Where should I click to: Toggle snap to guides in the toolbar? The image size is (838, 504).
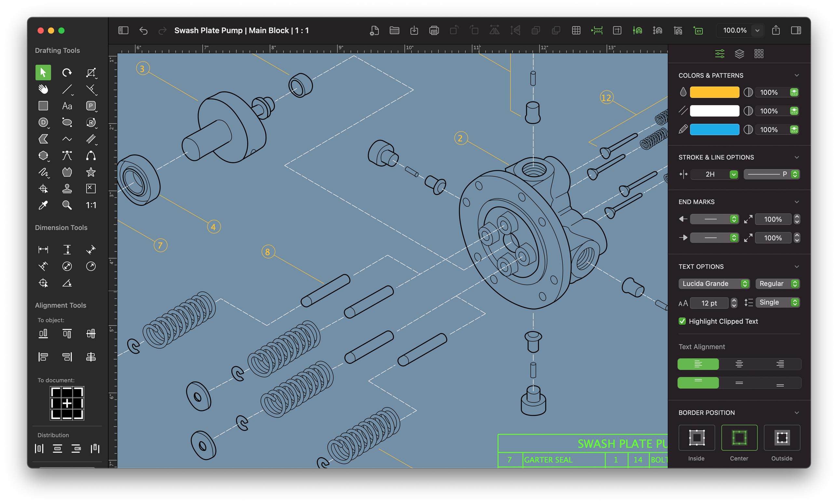click(638, 30)
